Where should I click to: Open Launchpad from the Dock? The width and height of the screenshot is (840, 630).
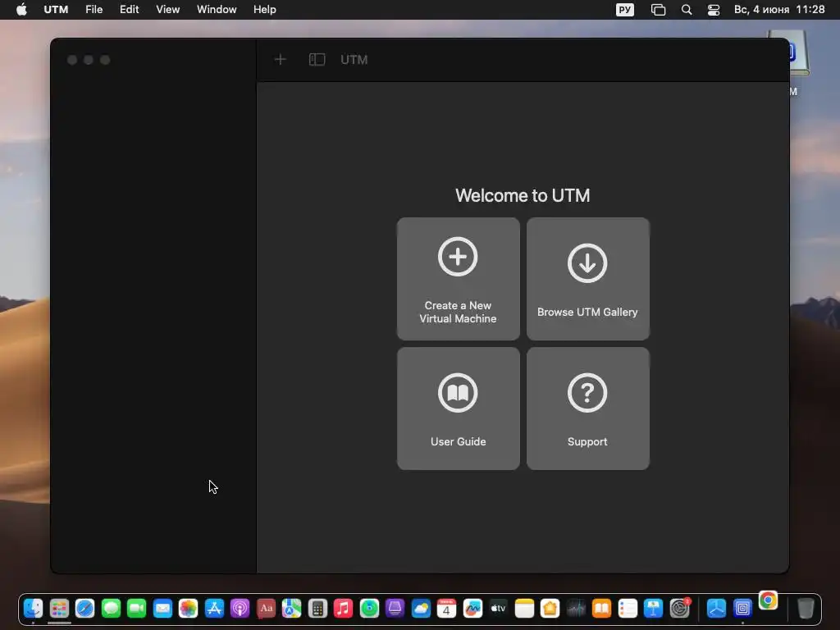pos(59,609)
